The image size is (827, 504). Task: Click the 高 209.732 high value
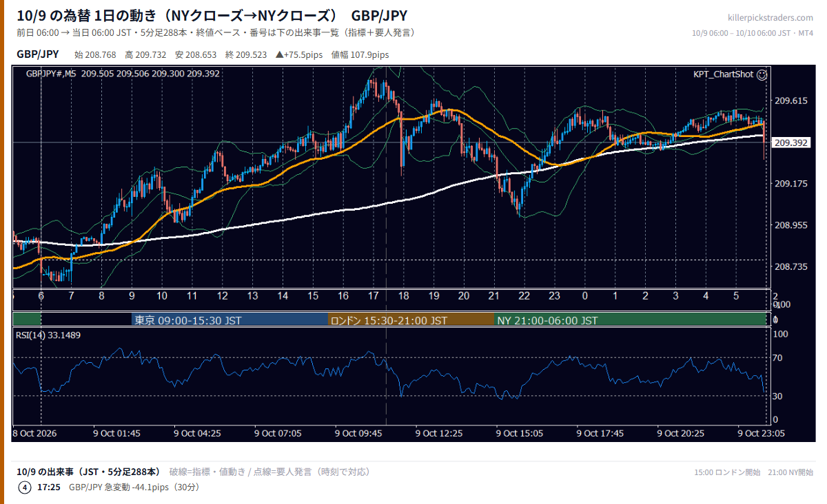tap(145, 54)
